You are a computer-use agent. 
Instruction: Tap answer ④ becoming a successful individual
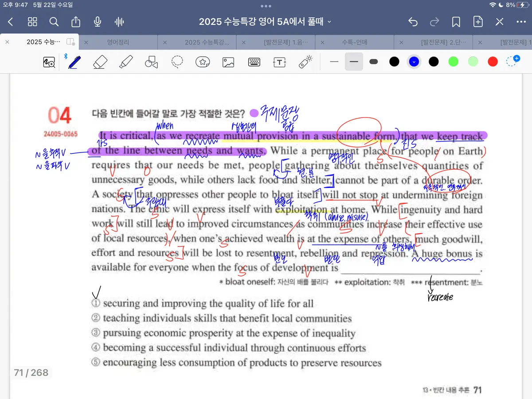(x=229, y=348)
